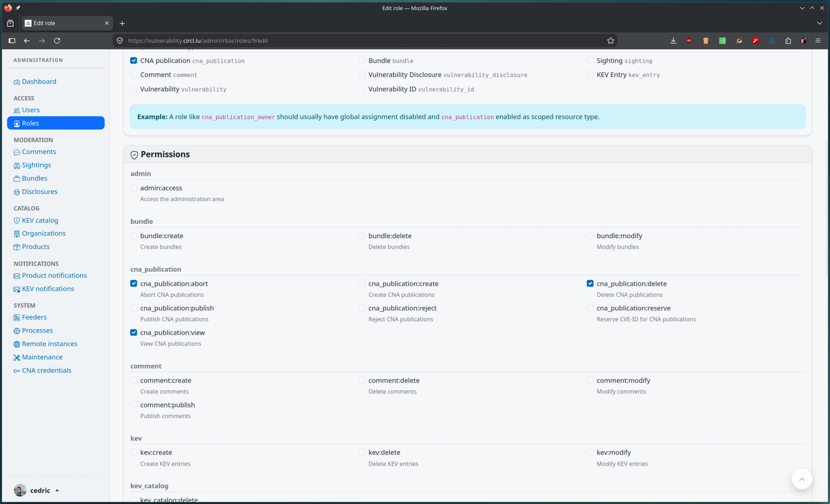Close the Edit role tab
830x504 pixels.
pos(107,23)
